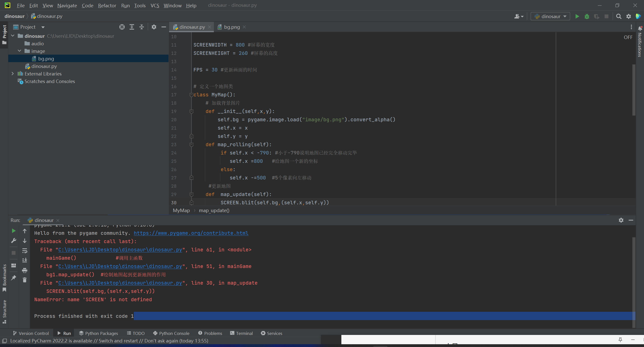The image size is (644, 347).
Task: Click the stop button in main toolbar
Action: 607,16
